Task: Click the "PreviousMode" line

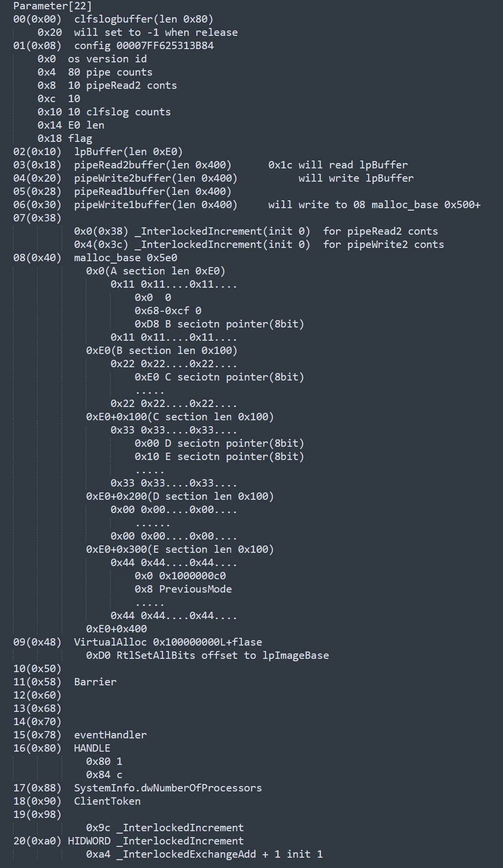Action: pos(195,589)
